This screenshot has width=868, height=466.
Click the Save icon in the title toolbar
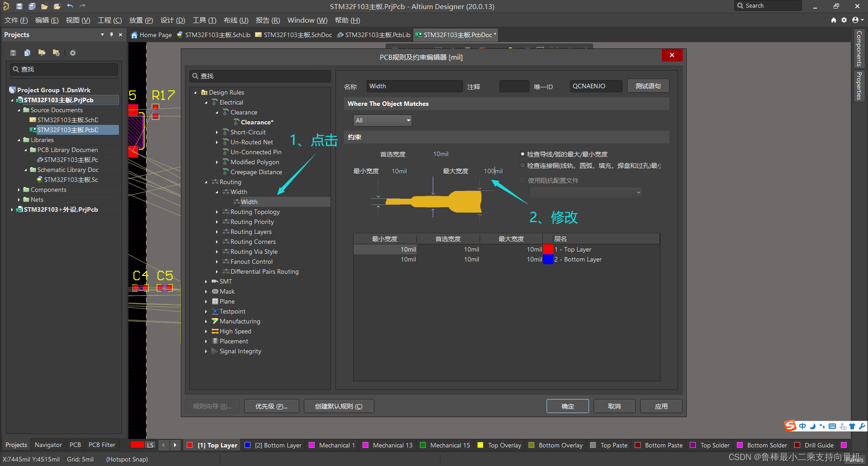[x=19, y=6]
